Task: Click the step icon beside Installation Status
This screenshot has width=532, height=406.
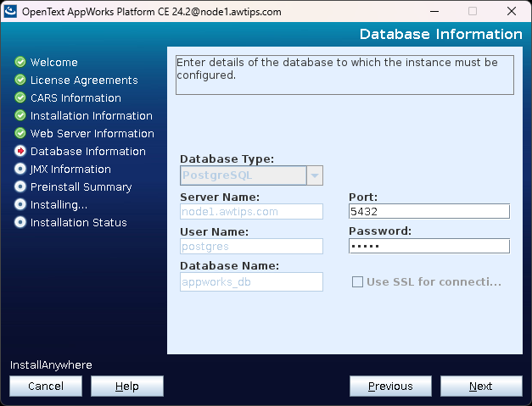Action: [x=20, y=223]
